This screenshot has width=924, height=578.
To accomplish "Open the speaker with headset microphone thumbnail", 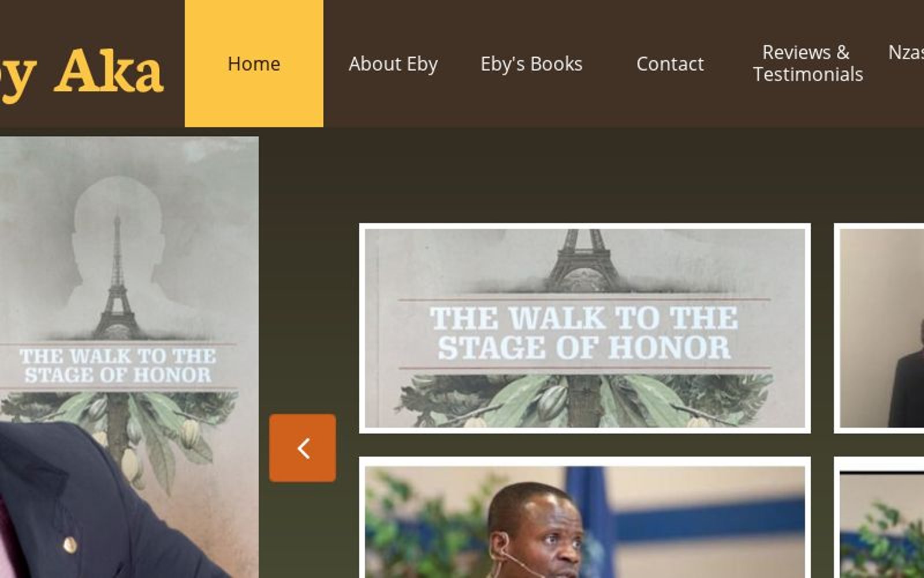I will [x=584, y=518].
